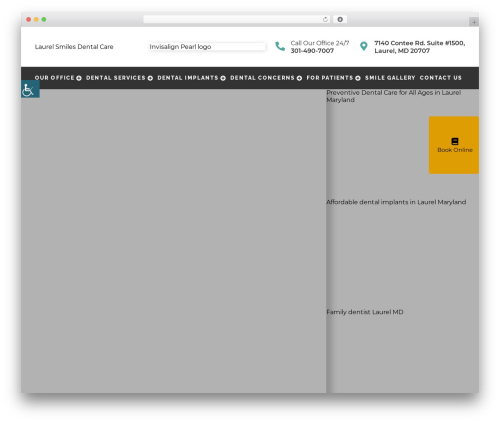Screen dimensions: 500x423
Task: Go to the Contact Us page
Action: [x=441, y=78]
